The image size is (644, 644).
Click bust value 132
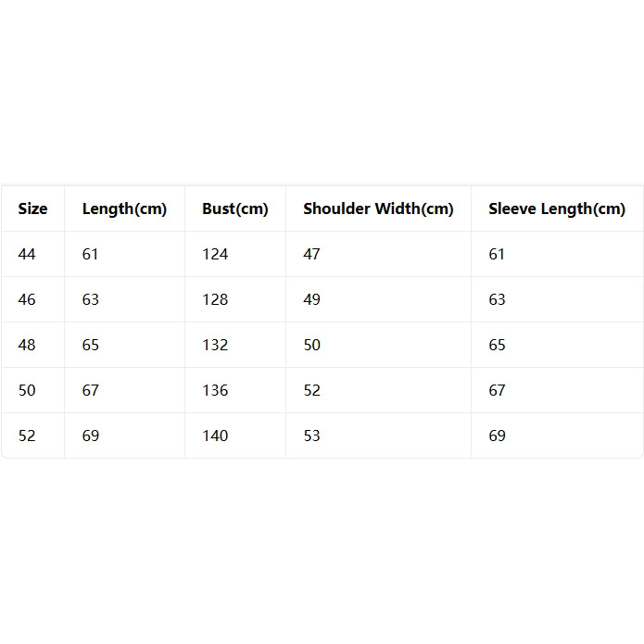pyautogui.click(x=215, y=345)
